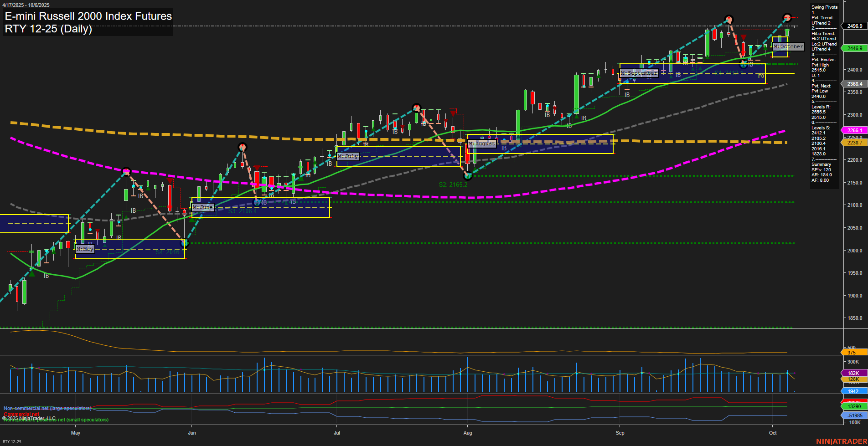Click the S3: 2106.4 support level label
This screenshot has height=446, width=868.
click(243, 211)
